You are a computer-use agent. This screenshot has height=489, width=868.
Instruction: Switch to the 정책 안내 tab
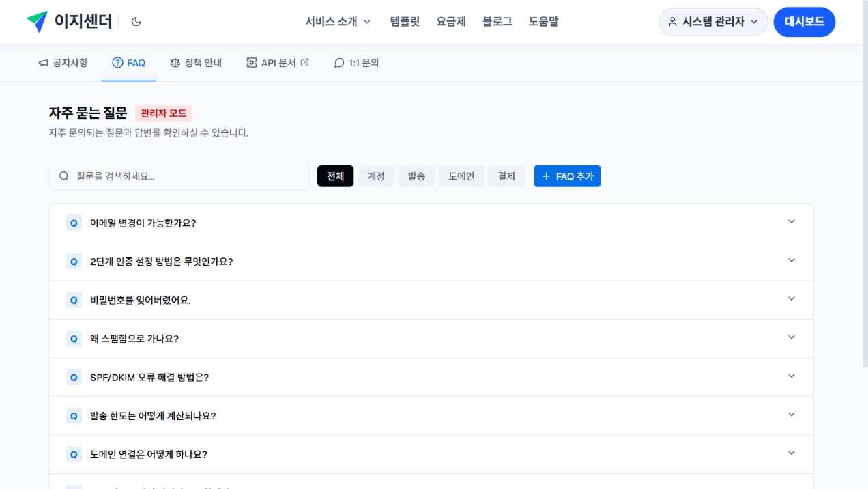(x=196, y=63)
